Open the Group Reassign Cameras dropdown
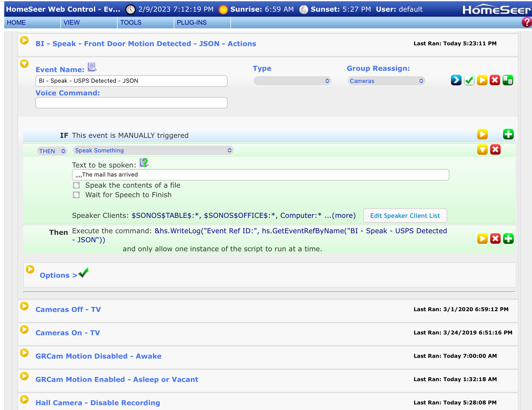Screen dimensions: 532x410 386,81
